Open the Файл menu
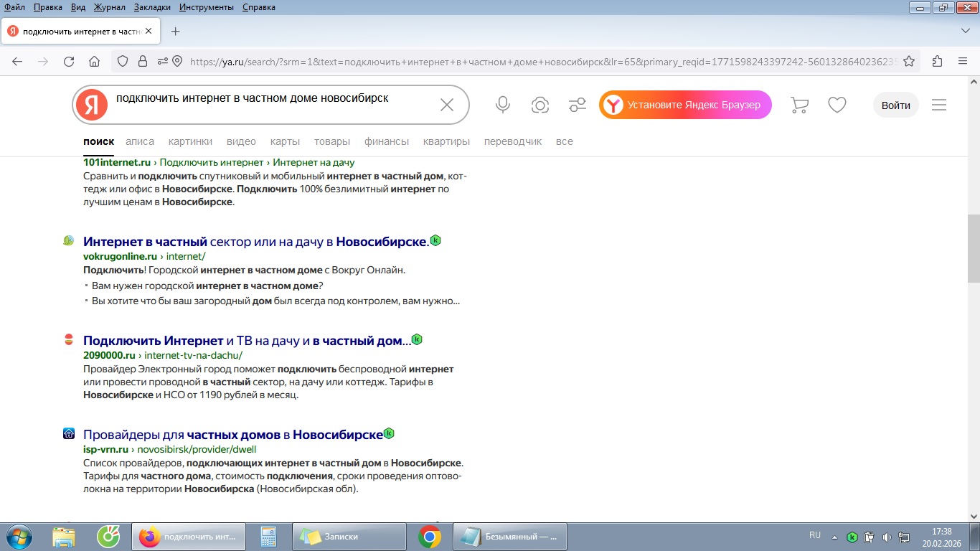 pos(14,7)
